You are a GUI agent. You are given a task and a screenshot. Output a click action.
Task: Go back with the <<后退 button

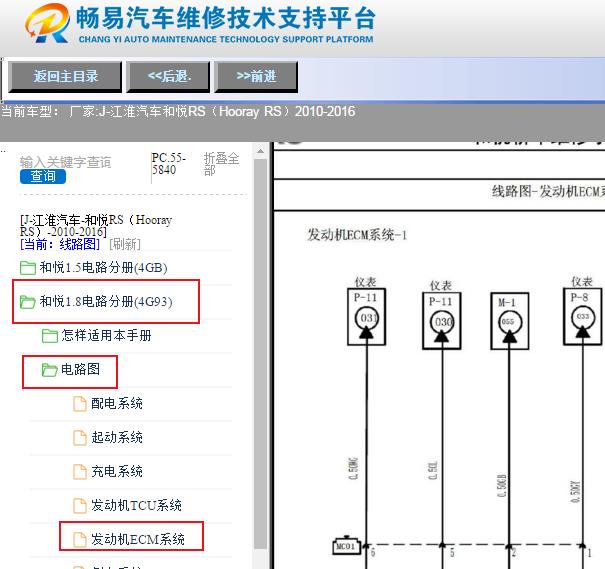(169, 76)
